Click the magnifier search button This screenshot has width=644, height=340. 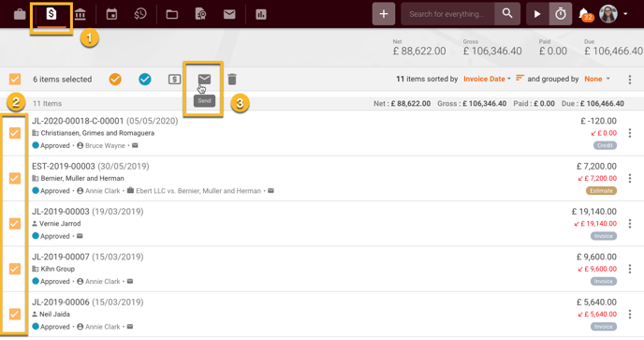(x=507, y=14)
